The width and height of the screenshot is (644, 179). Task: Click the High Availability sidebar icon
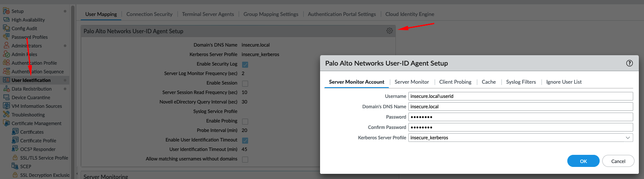coord(6,20)
